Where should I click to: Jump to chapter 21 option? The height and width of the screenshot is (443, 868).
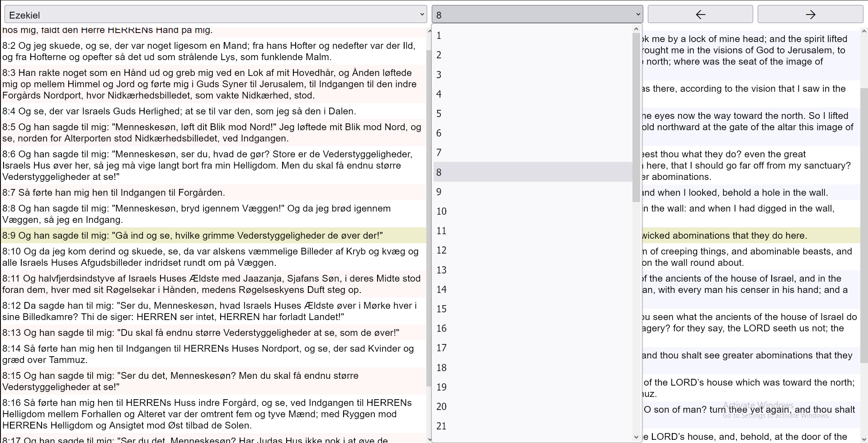533,426
